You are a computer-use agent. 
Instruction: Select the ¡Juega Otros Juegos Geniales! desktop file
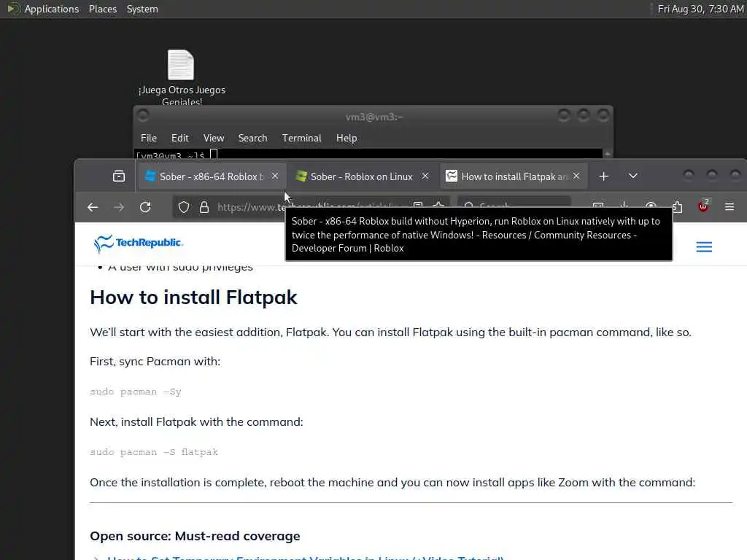click(x=182, y=76)
